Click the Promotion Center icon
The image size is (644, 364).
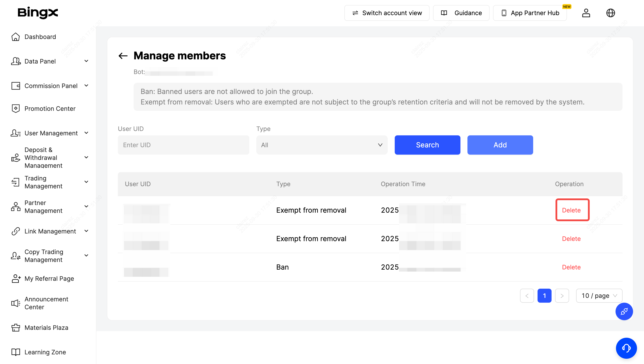coord(16,108)
